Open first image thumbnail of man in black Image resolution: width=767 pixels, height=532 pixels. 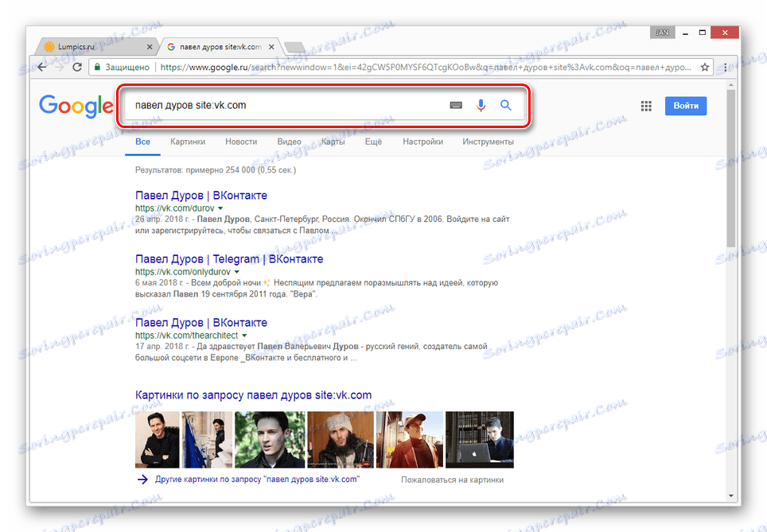click(157, 440)
